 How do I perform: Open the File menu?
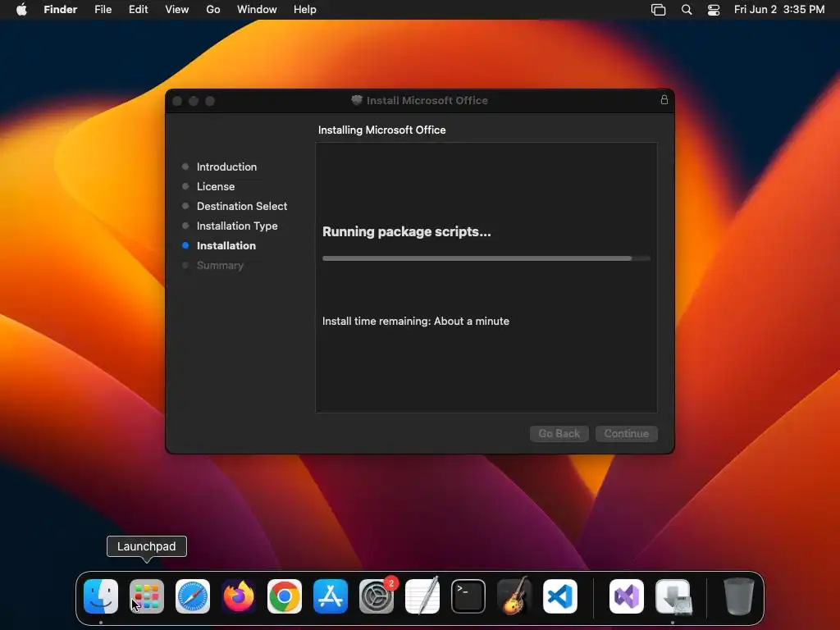pos(103,10)
